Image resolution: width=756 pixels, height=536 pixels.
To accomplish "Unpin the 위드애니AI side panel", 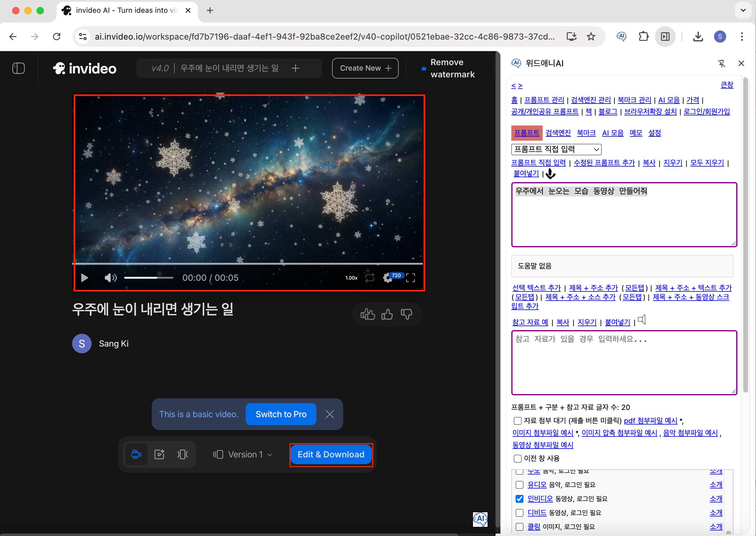I will point(721,63).
